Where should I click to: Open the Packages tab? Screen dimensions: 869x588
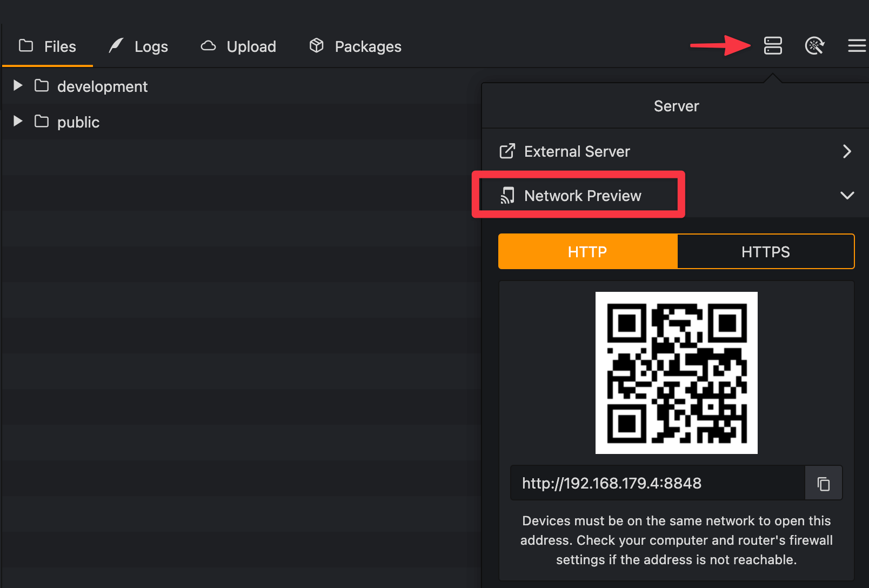(356, 46)
